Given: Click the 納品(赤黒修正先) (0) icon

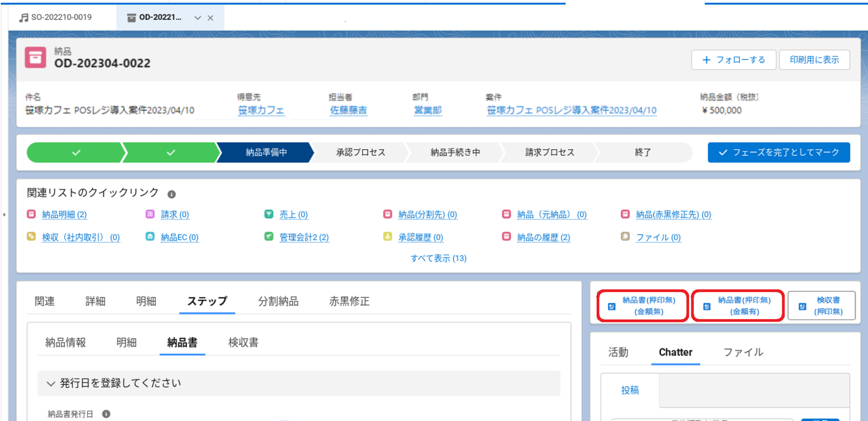Looking at the screenshot, I should pos(625,214).
